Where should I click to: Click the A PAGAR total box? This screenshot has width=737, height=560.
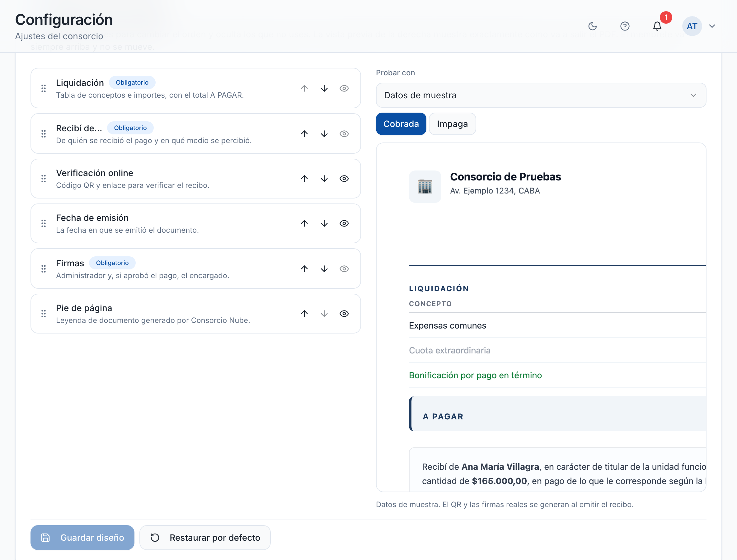[x=557, y=414]
